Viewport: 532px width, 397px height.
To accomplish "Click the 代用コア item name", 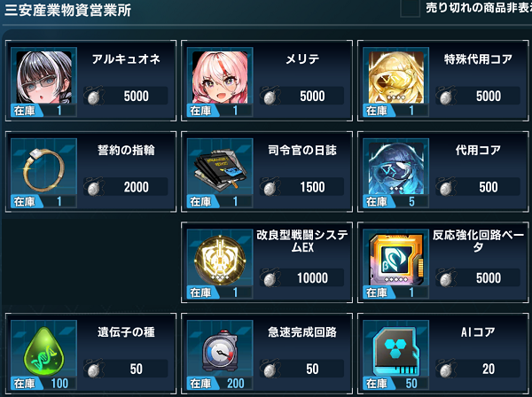I will (x=478, y=150).
